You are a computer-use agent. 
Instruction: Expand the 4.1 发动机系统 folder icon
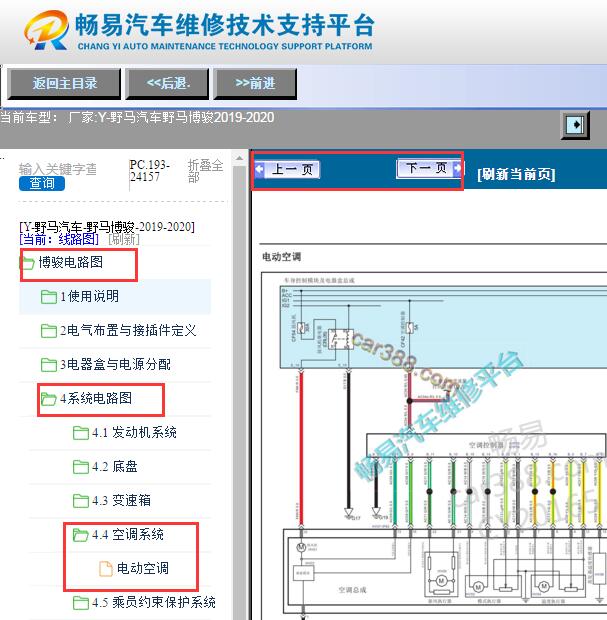pyautogui.click(x=81, y=433)
